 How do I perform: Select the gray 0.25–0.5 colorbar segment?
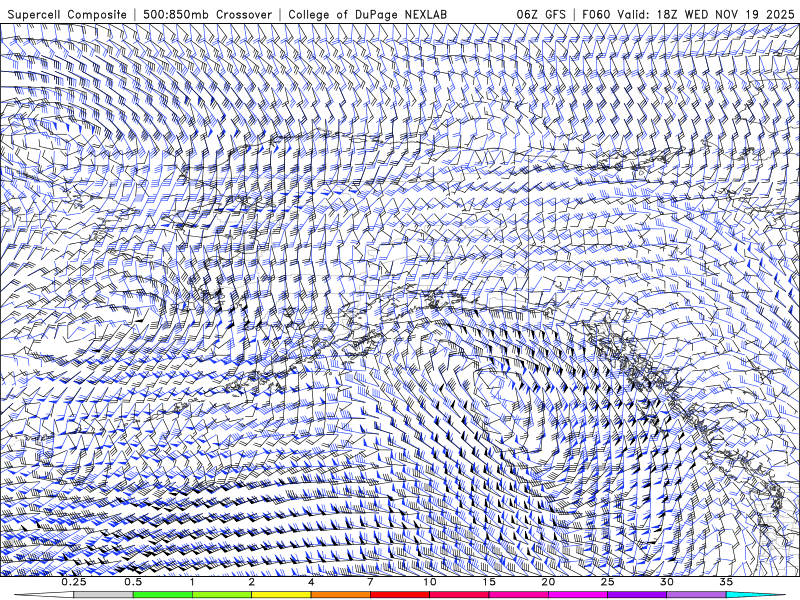click(104, 595)
